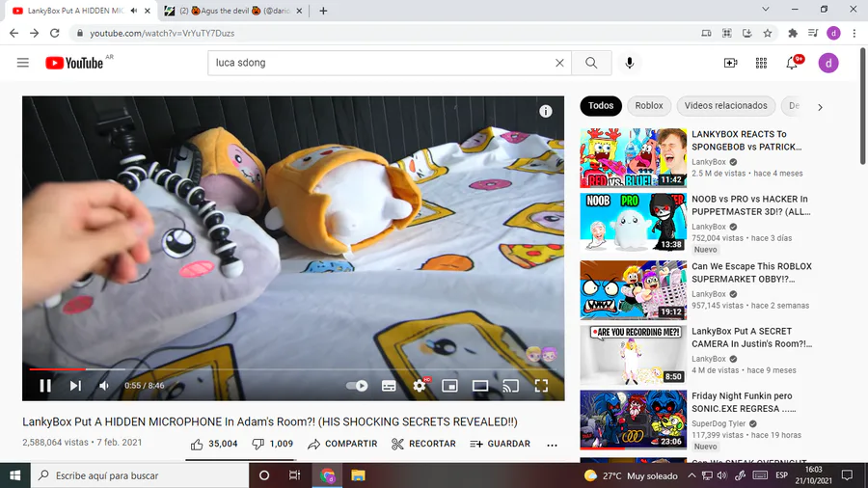This screenshot has width=868, height=488.
Task: Open File Explorer from taskbar
Action: click(x=358, y=475)
